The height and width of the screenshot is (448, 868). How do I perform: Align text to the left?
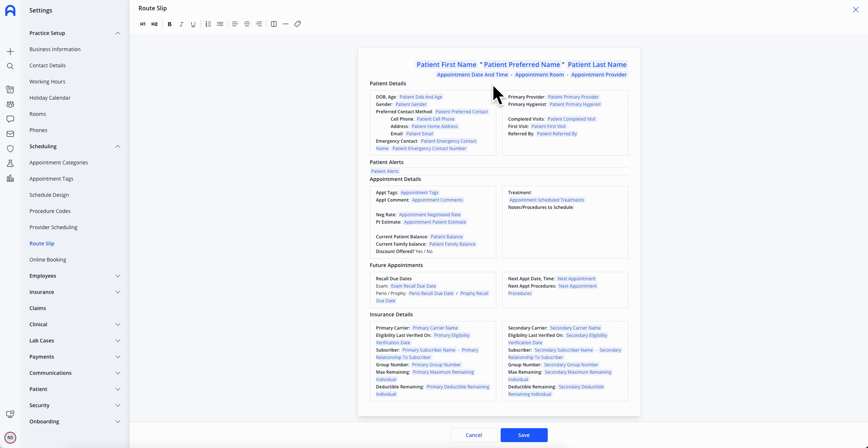[x=235, y=24]
